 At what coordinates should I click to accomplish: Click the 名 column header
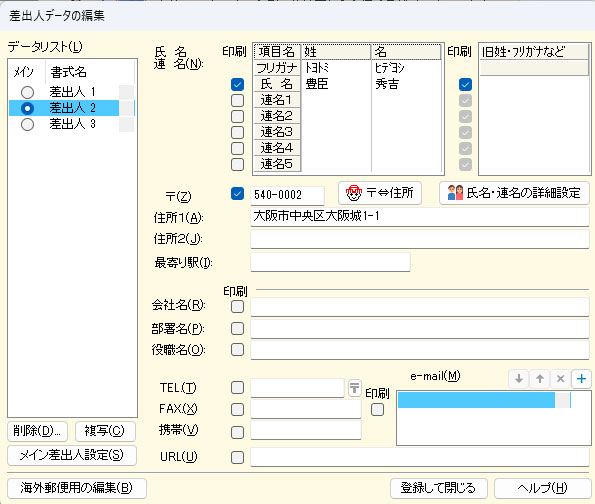coord(406,52)
